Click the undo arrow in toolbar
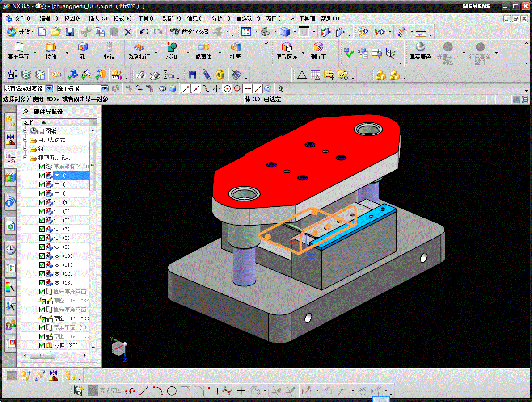 click(x=144, y=32)
